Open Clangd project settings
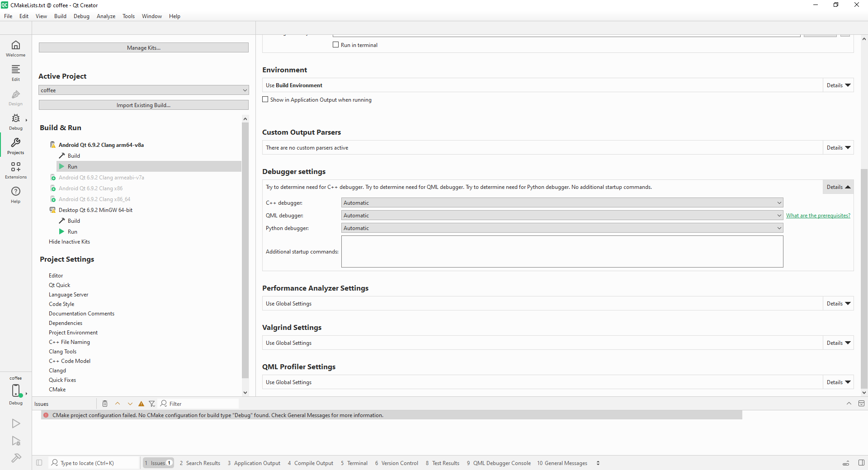The width and height of the screenshot is (868, 470). point(57,371)
